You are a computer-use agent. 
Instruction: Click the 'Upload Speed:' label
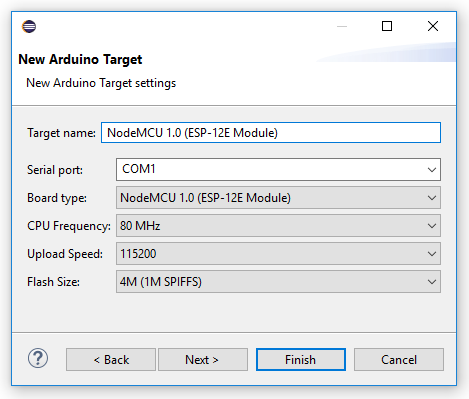(65, 254)
